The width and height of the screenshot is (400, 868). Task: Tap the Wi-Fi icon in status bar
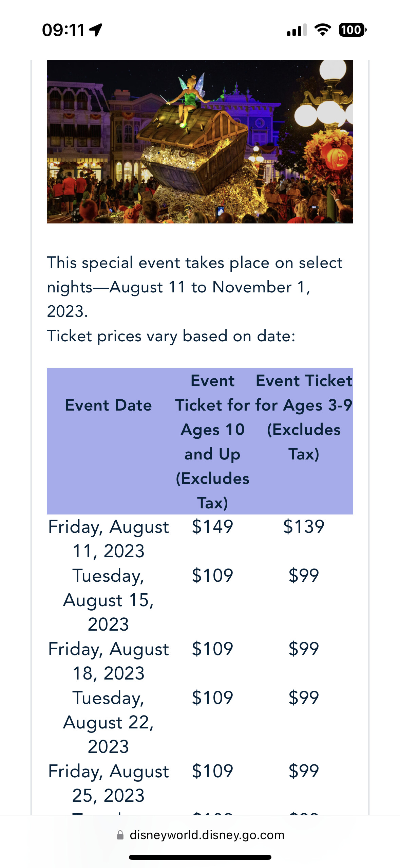click(323, 30)
